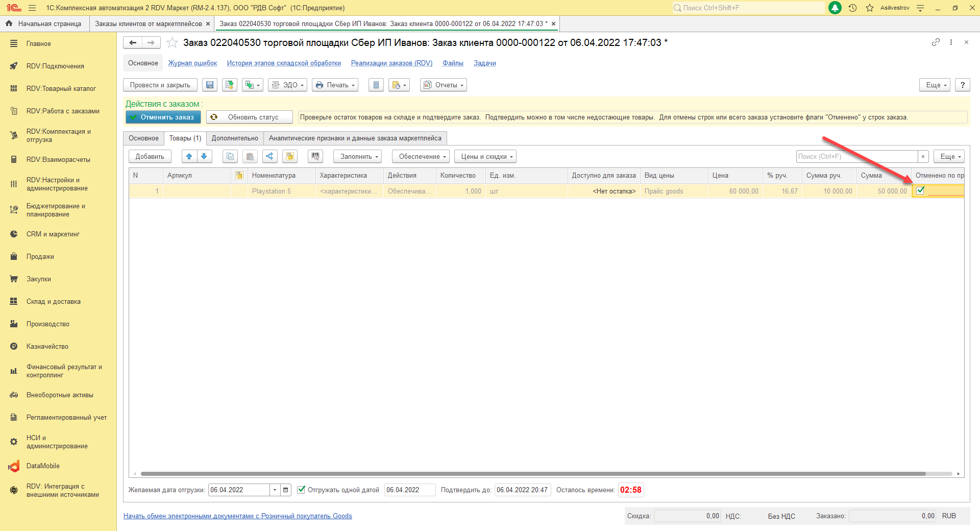Click the scroll-right arrow of goods table scrollbar
This screenshot has height=531, width=980.
click(959, 474)
